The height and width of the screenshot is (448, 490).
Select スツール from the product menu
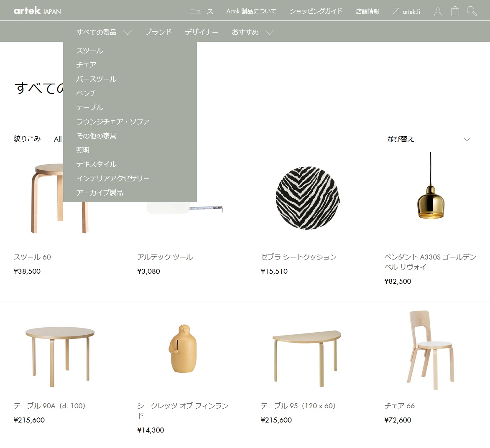pyautogui.click(x=89, y=51)
